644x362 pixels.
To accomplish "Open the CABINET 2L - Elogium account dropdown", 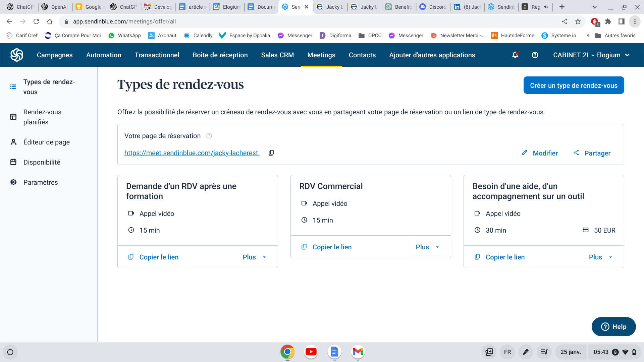I will pyautogui.click(x=591, y=55).
